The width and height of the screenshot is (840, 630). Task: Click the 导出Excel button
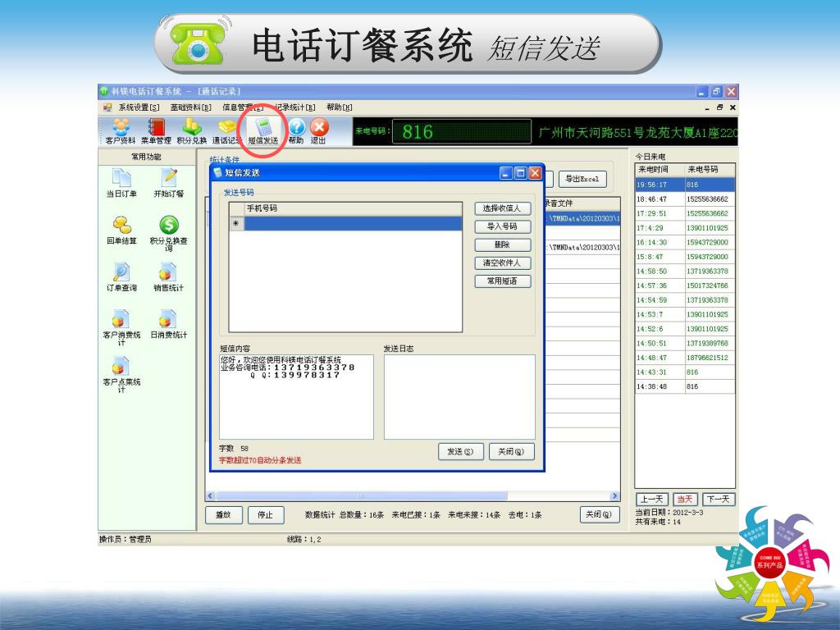click(582, 179)
